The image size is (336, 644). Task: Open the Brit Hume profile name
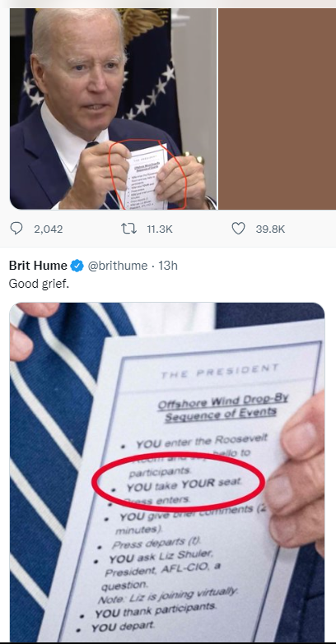[x=38, y=266]
